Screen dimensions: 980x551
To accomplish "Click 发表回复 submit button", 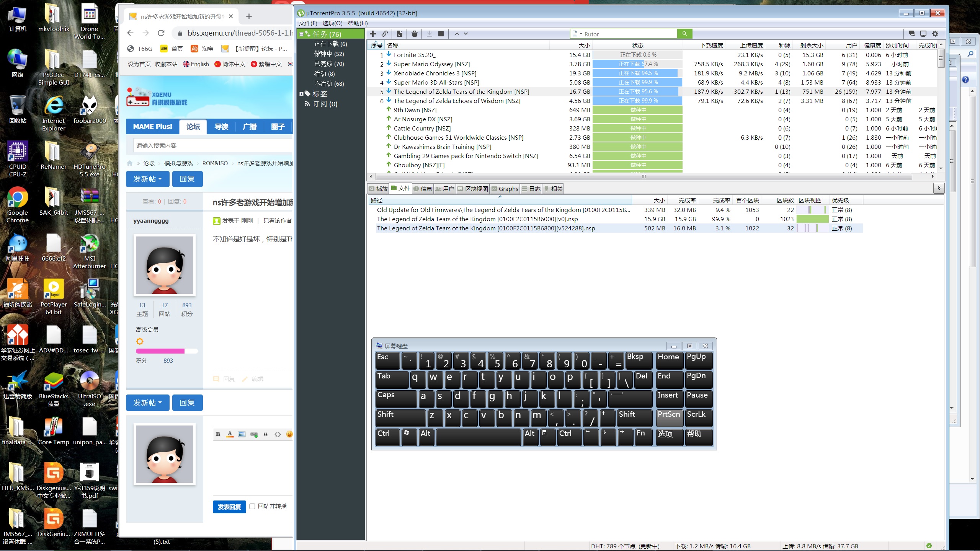I will (229, 507).
